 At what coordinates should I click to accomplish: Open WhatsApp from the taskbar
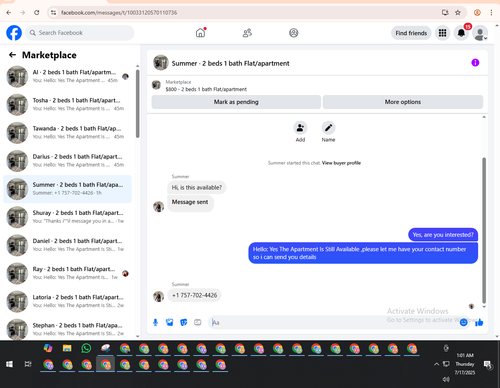point(86,349)
